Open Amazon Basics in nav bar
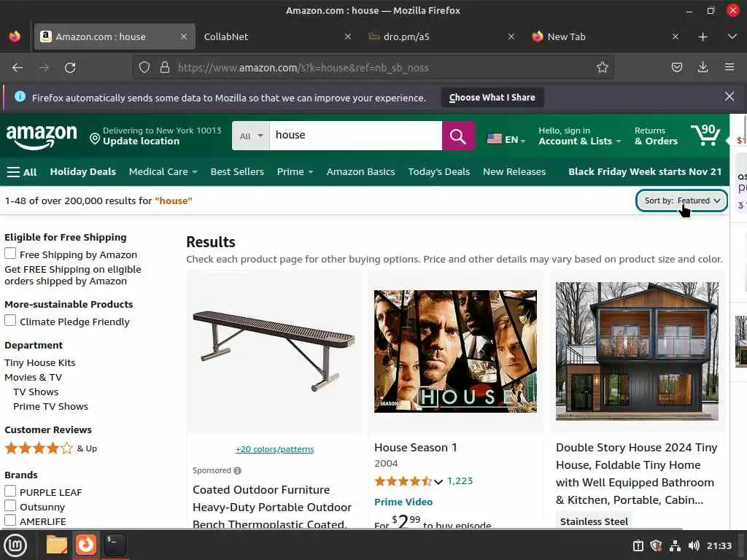Image resolution: width=747 pixels, height=560 pixels. [x=360, y=172]
